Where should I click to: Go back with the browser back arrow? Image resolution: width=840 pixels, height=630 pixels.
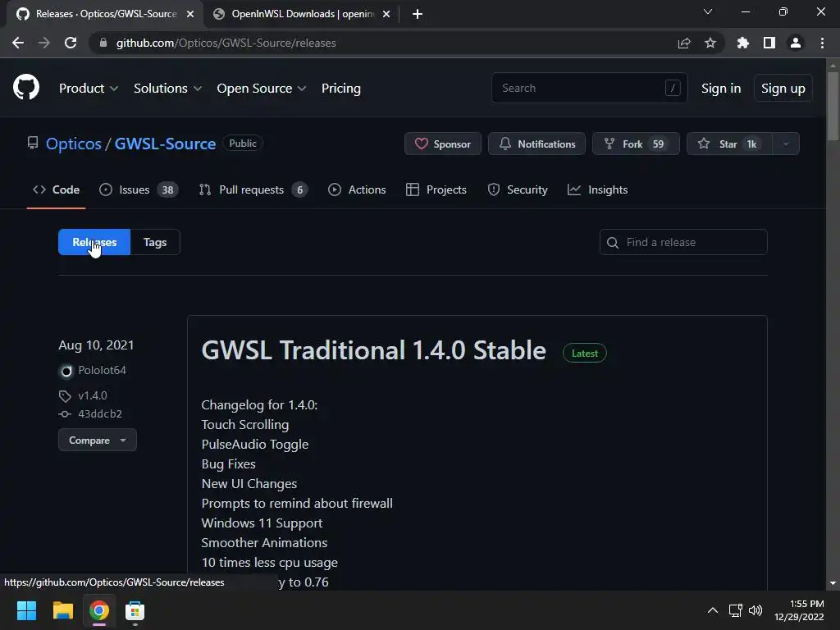pos(18,43)
